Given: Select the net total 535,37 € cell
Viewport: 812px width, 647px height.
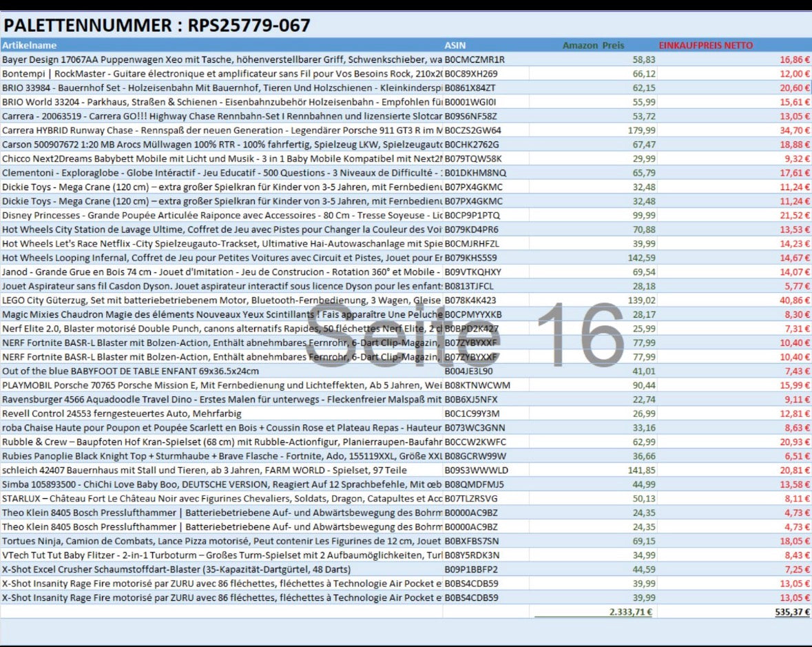Looking at the screenshot, I should (x=792, y=611).
